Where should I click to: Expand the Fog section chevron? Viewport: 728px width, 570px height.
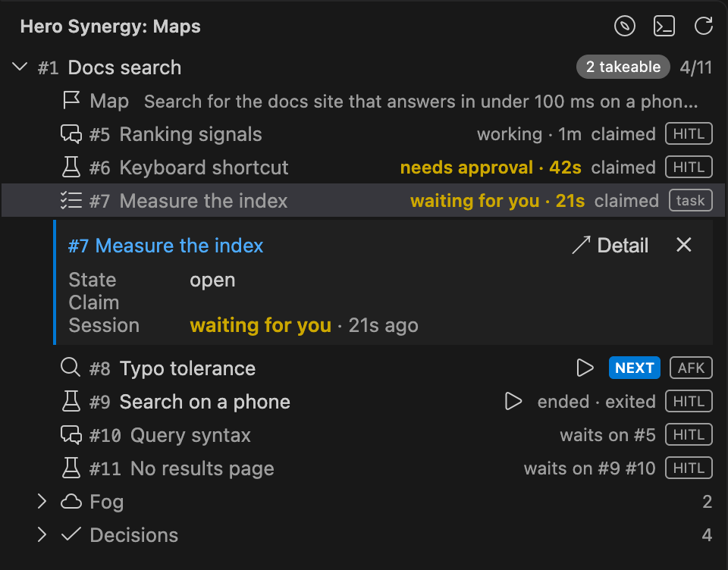click(x=42, y=501)
